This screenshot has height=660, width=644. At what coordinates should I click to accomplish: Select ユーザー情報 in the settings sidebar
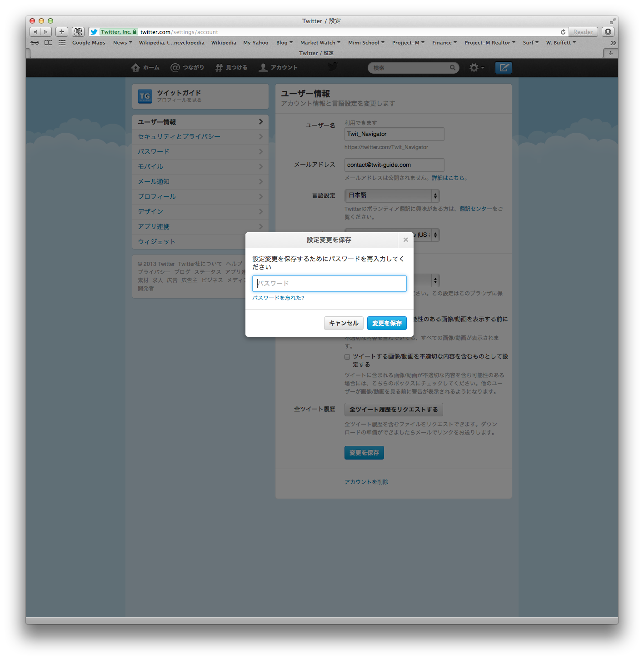200,122
